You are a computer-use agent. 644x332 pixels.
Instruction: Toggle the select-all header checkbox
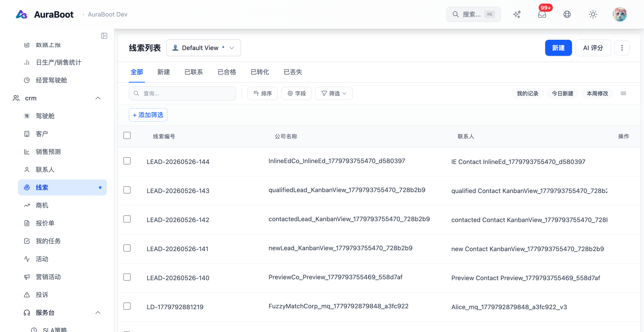[x=127, y=136]
